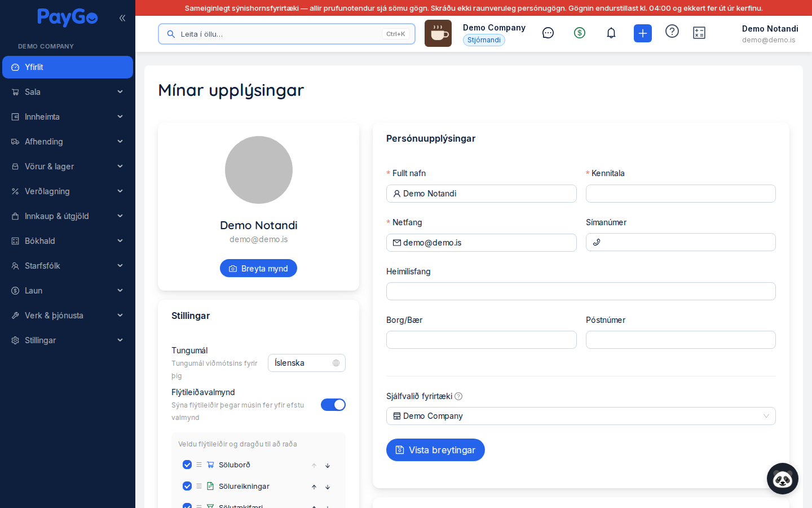Click the Borg/Bær input field

click(482, 340)
